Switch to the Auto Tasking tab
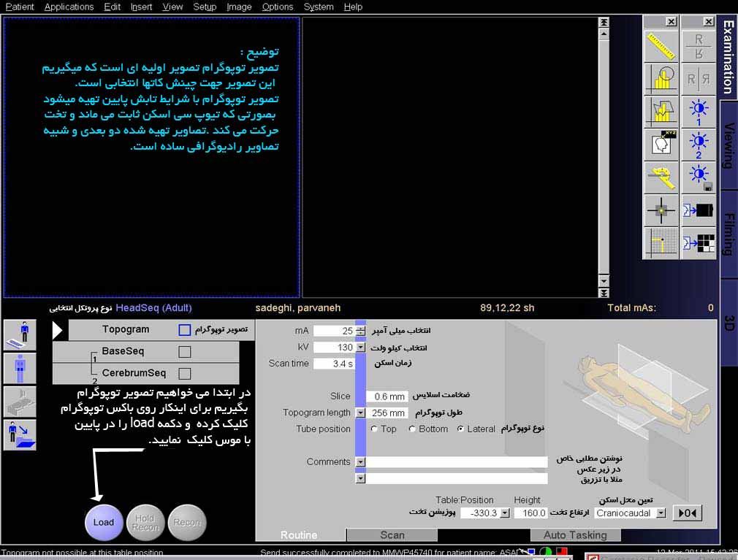This screenshot has height=560, width=738. coord(575,535)
